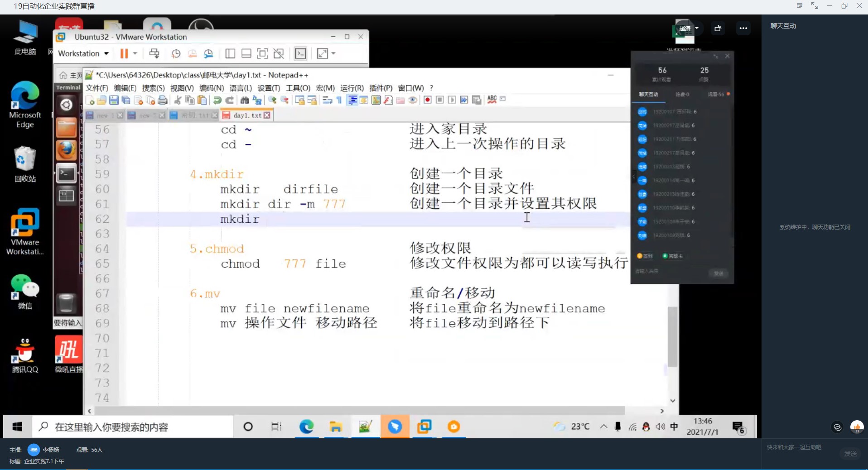Click the share icon in the stream header

coord(718,29)
